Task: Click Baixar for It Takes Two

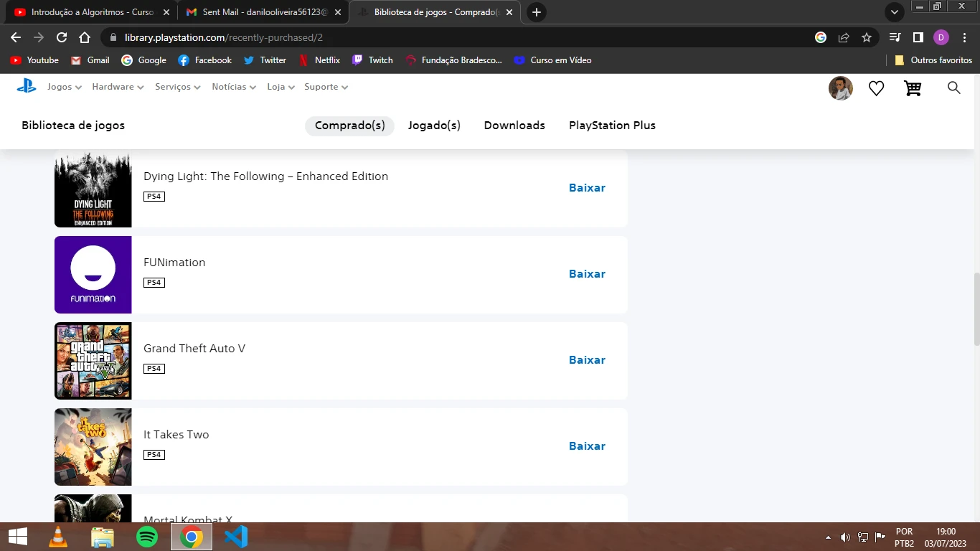Action: [587, 446]
